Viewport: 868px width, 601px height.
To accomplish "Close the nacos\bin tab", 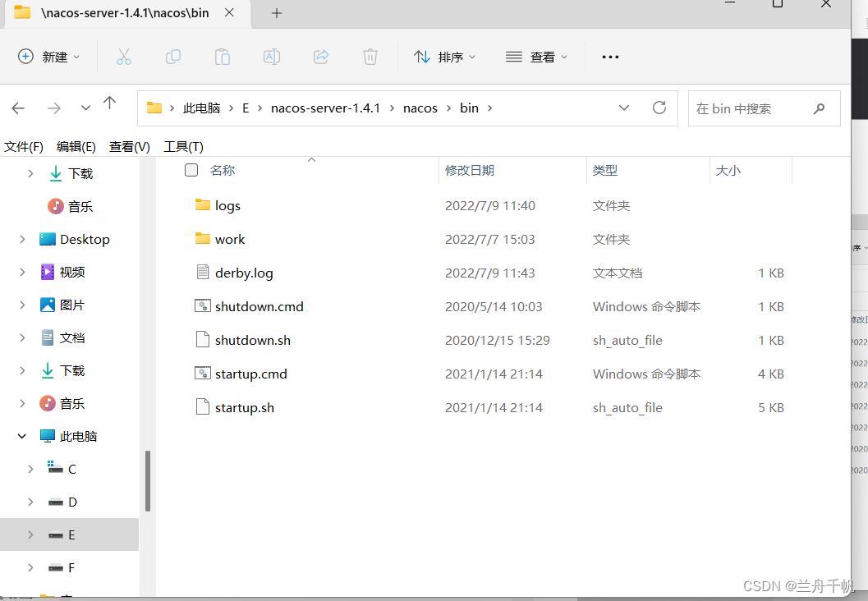I will click(229, 13).
